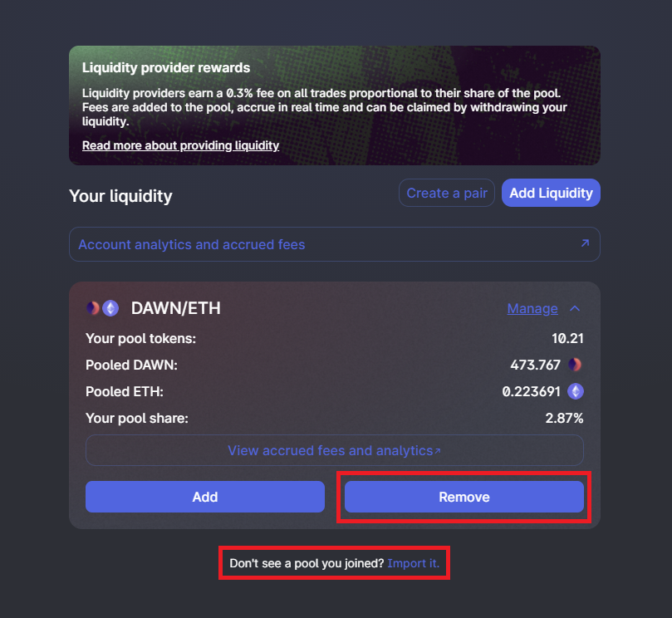672x618 pixels.
Task: Open Read more about providing liquidity
Action: [x=180, y=145]
